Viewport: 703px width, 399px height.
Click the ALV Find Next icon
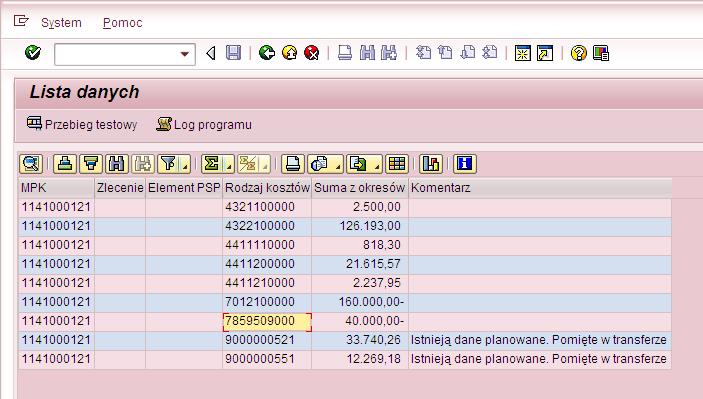(x=143, y=164)
